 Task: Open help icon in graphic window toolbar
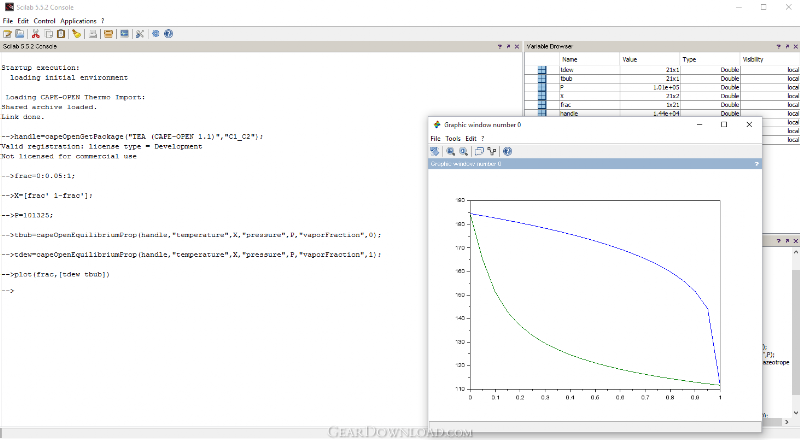point(507,151)
